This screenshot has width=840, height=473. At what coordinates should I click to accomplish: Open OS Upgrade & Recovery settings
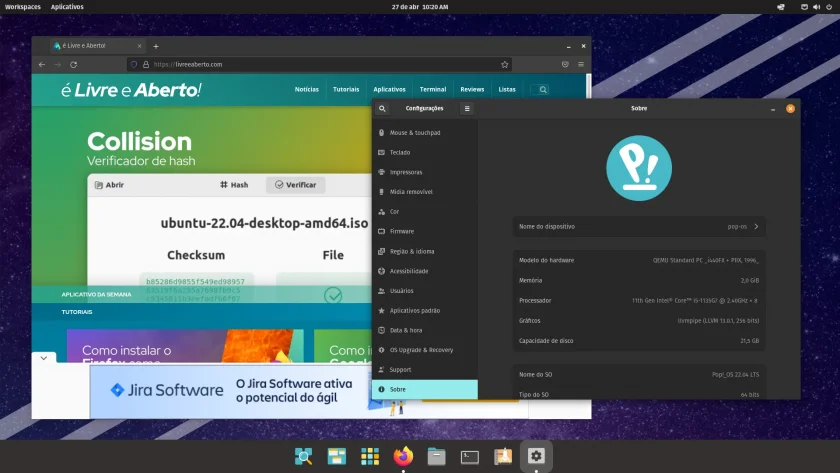coord(425,350)
